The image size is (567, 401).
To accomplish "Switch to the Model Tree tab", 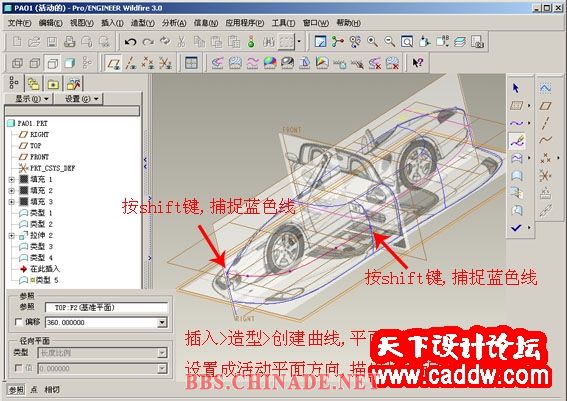I will [14, 84].
